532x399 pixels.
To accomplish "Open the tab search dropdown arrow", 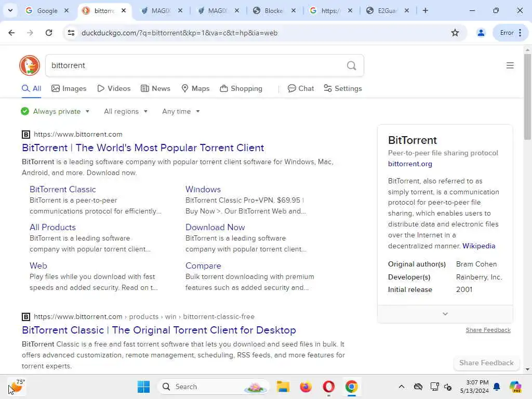I will (10, 10).
